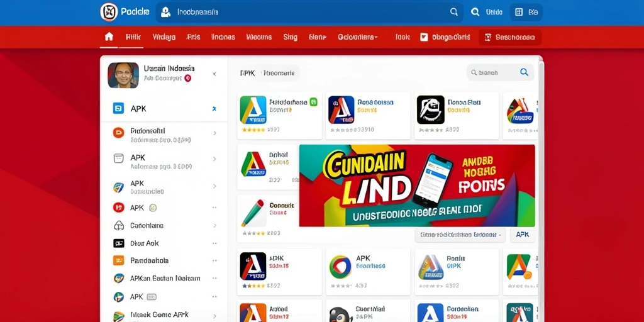Open more options dots on Dion Aok row
This screenshot has width=644, height=322.
214,243
